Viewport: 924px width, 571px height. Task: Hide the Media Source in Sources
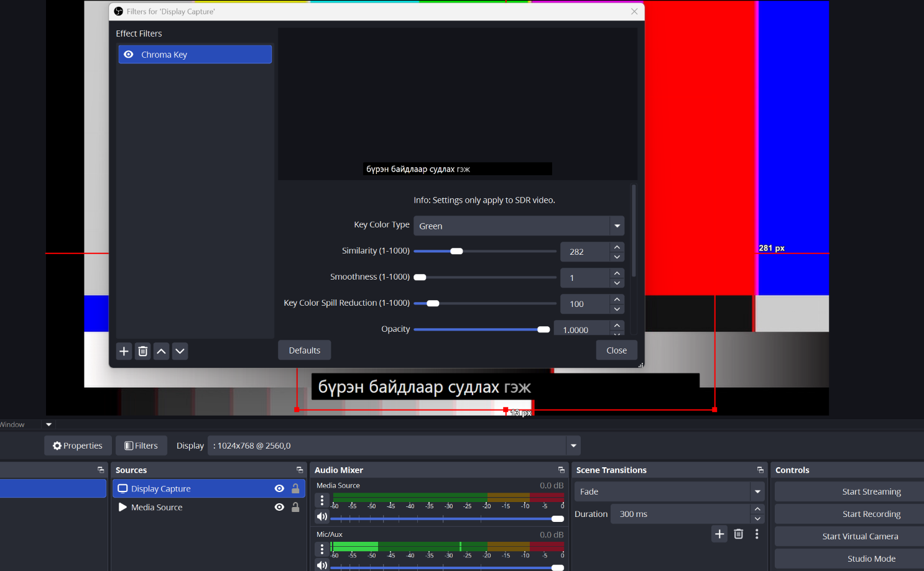pyautogui.click(x=279, y=508)
